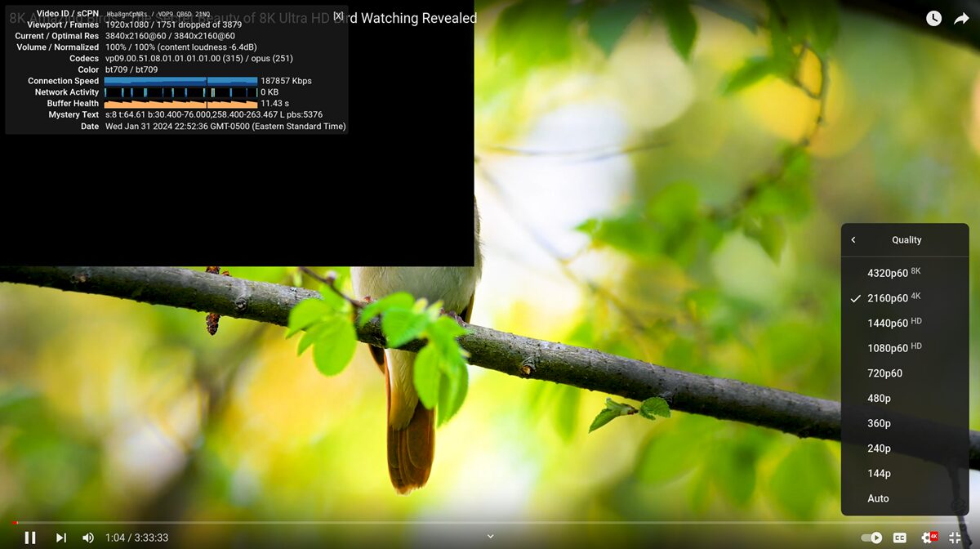Pause the video playback
Viewport: 980px width, 549px height.
(30, 538)
